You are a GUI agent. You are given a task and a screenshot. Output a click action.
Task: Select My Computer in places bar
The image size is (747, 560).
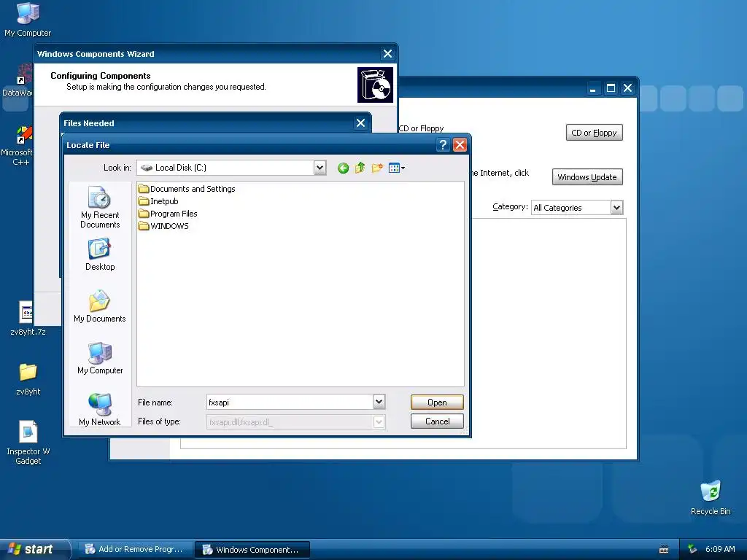coord(100,358)
